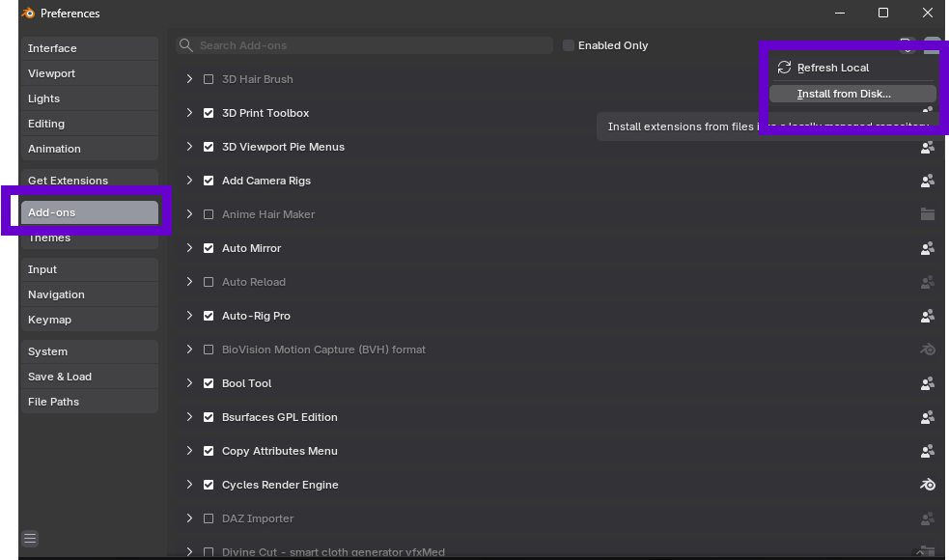Open the hamburger menu below the sidebar
The image size is (949, 560).
click(x=30, y=538)
